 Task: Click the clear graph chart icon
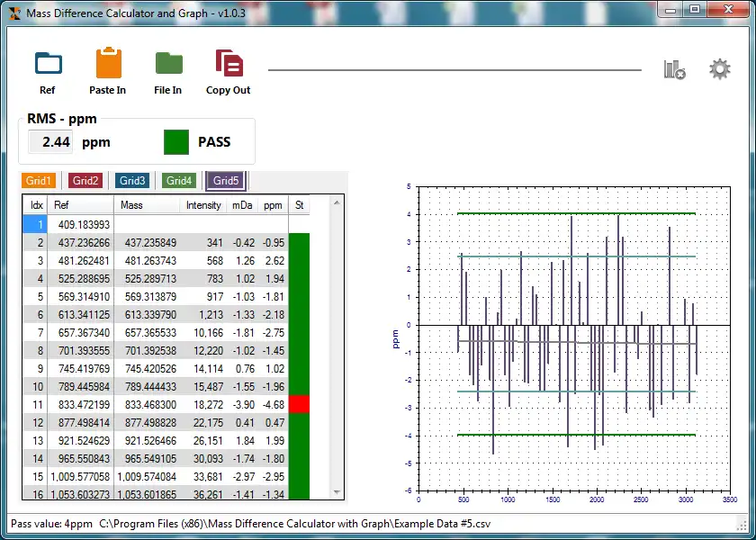674,69
